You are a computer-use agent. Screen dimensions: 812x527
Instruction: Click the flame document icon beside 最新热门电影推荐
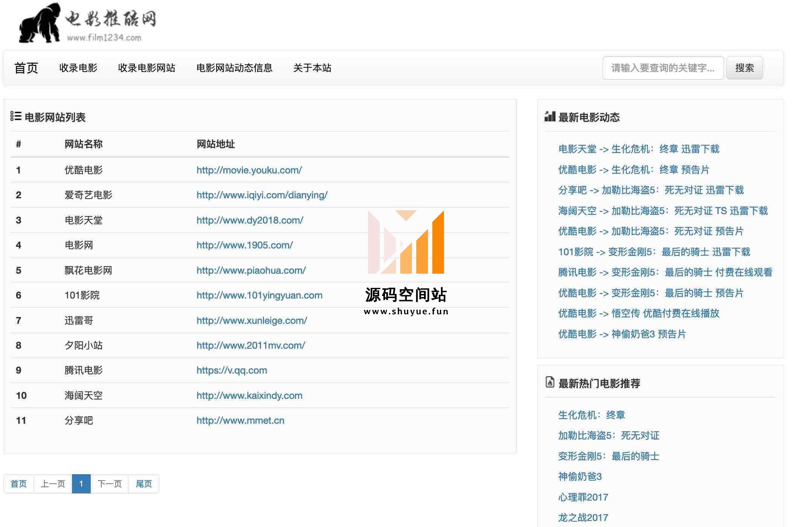[550, 382]
